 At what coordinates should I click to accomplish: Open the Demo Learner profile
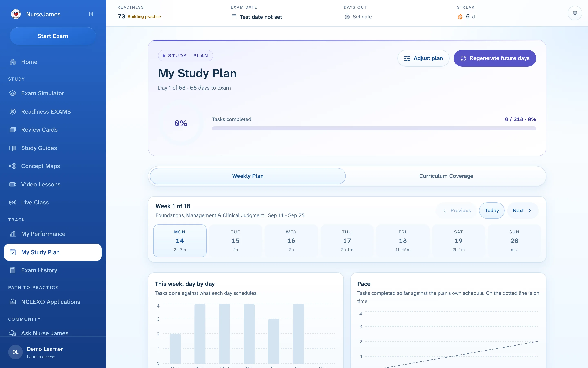pyautogui.click(x=53, y=352)
